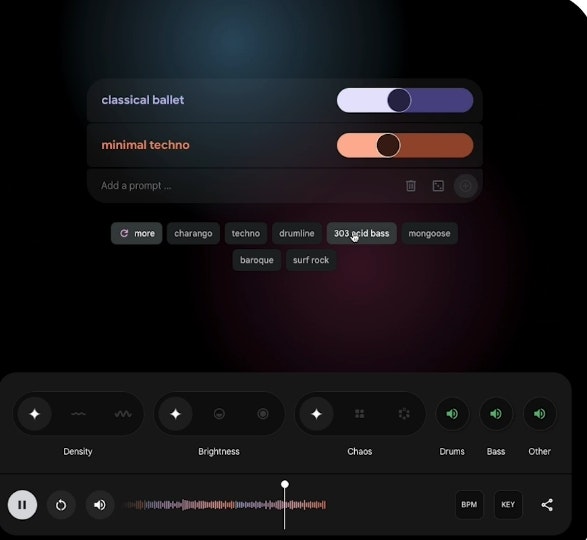Select low Brightness half-circle option
This screenshot has height=540, width=587.
(219, 414)
